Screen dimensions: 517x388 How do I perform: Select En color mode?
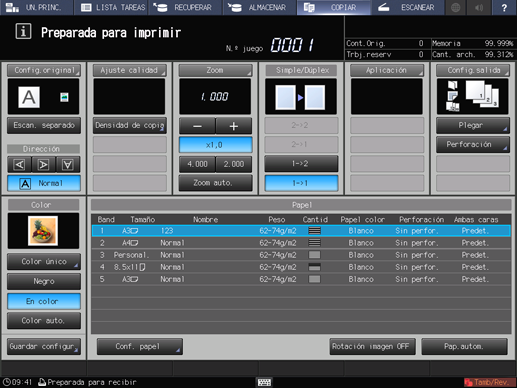pyautogui.click(x=44, y=301)
